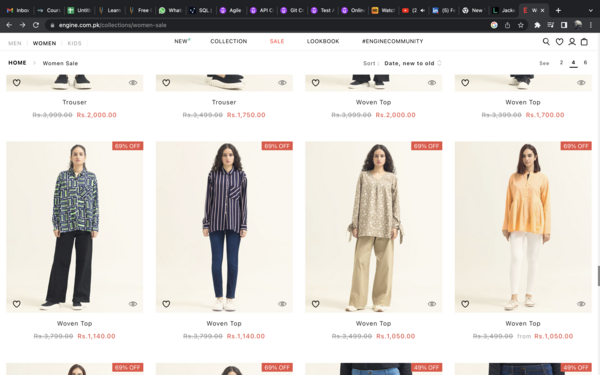Open the COLLECTION menu
Screen dimensions: 600x375
pyautogui.click(x=228, y=41)
